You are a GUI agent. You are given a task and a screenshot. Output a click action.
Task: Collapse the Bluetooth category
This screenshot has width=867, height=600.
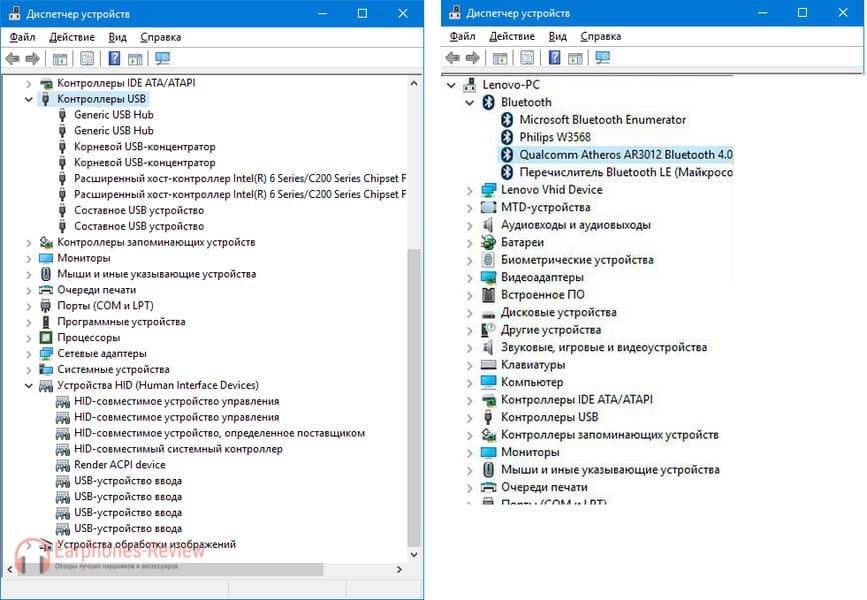(x=470, y=102)
